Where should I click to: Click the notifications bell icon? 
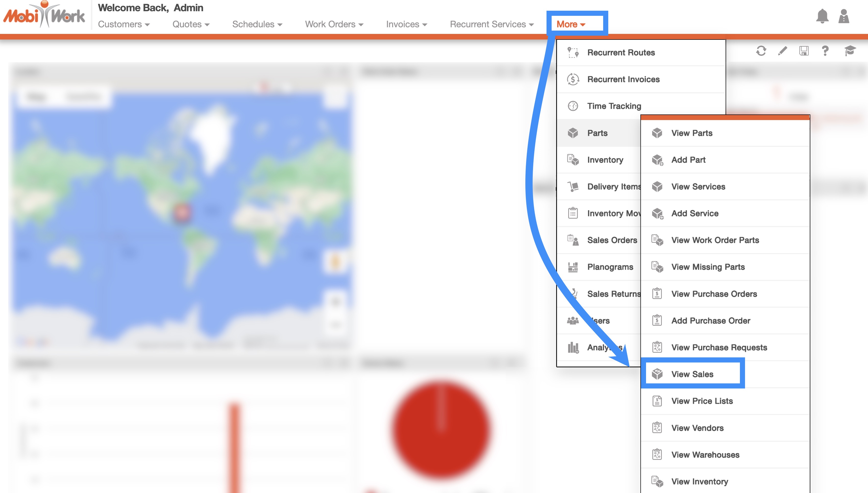(x=822, y=16)
